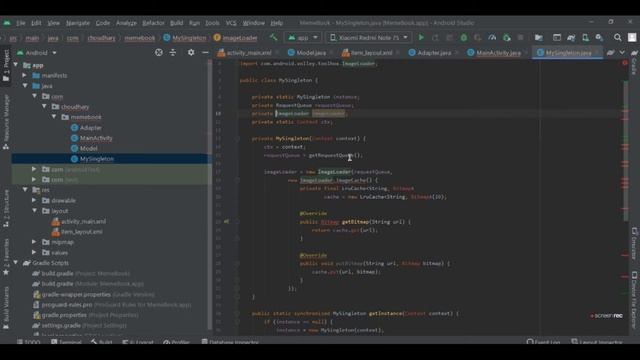The image size is (640, 360).
Task: Collapse the memebook package
Action: pos(54,117)
